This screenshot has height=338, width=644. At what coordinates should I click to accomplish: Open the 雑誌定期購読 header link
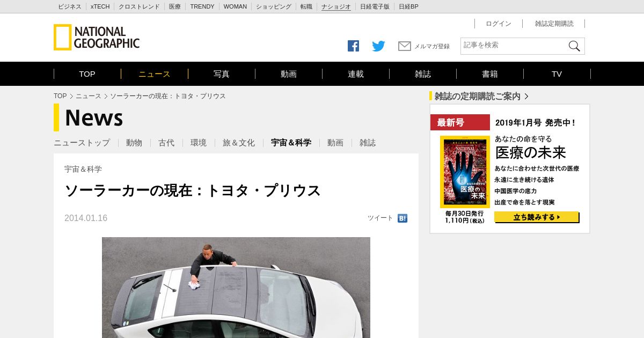(554, 24)
